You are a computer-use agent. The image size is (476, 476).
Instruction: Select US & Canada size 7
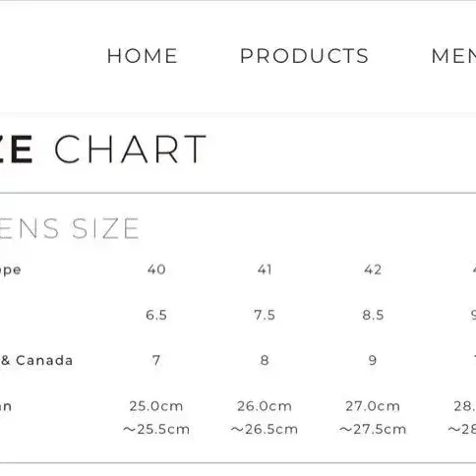156,361
